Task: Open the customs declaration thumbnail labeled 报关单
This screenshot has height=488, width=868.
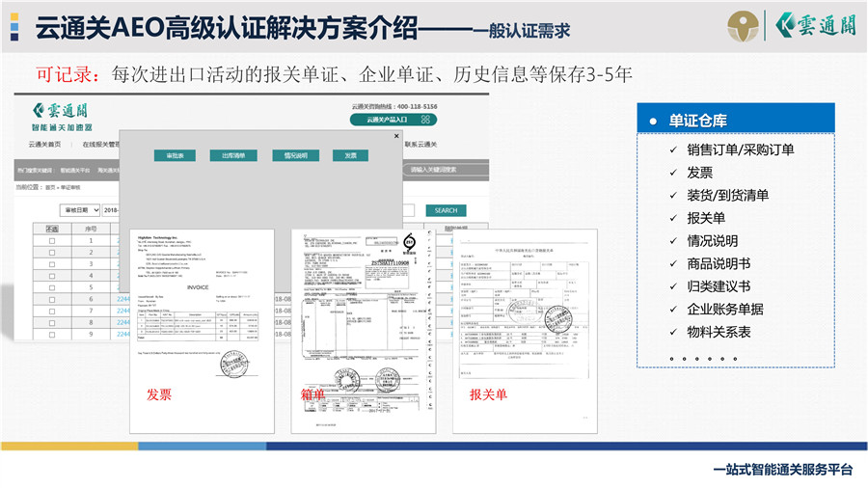Action: coord(525,331)
